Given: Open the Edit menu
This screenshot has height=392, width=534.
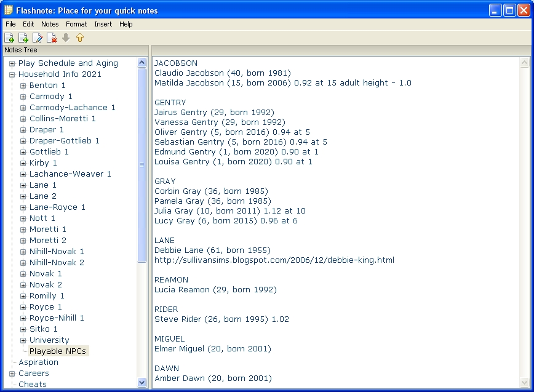Looking at the screenshot, I should (28, 24).
